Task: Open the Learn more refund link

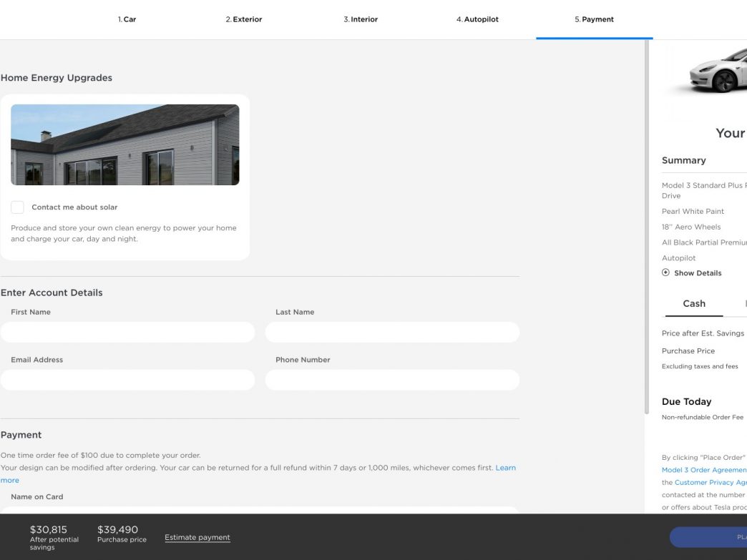Action: 505,468
